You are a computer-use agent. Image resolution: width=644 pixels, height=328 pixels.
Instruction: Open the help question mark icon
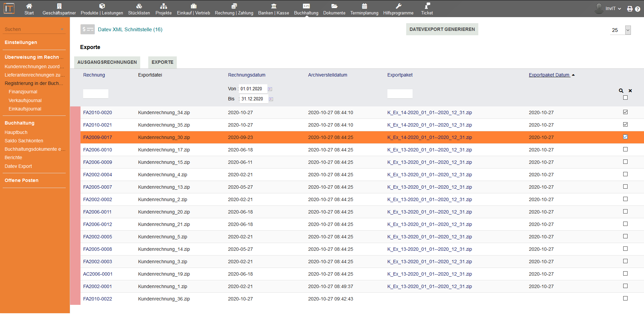[638, 9]
